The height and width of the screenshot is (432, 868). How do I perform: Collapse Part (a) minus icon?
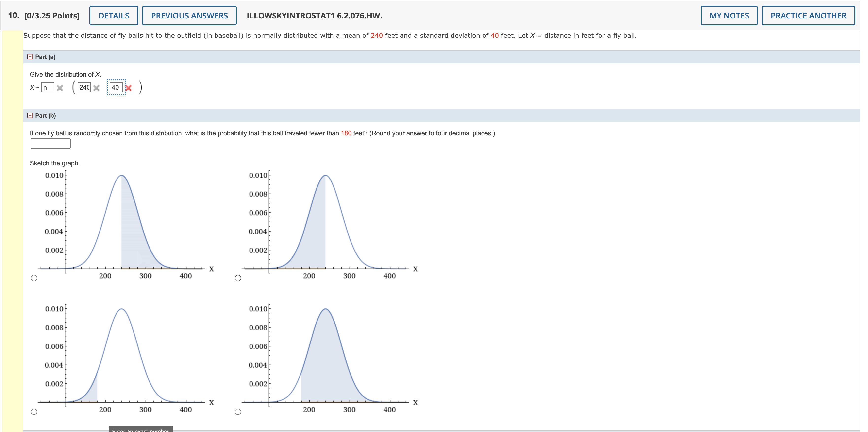[30, 57]
